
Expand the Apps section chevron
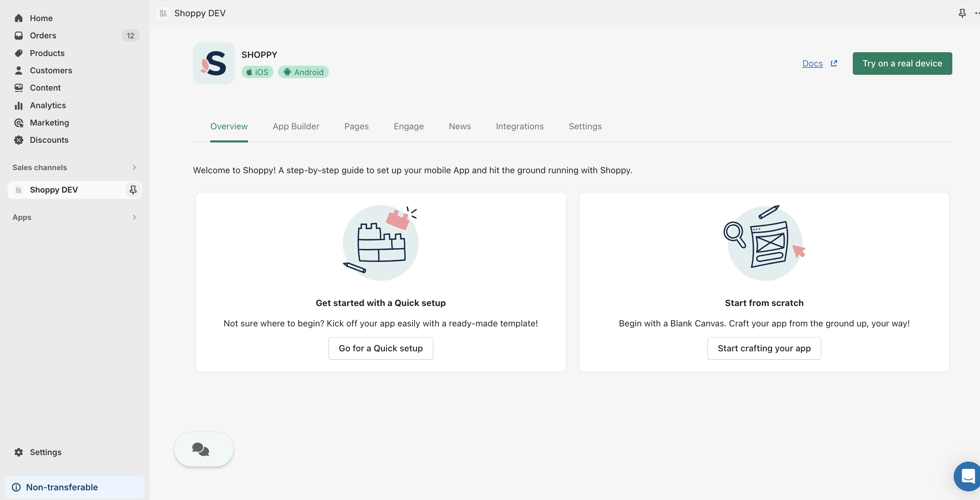(134, 217)
